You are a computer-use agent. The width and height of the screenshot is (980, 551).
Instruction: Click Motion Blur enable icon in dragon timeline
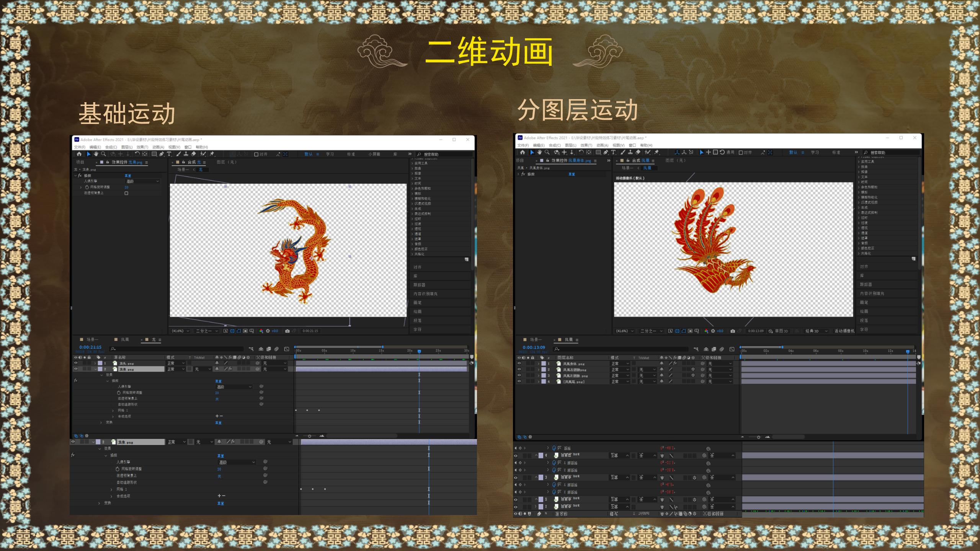tap(276, 349)
